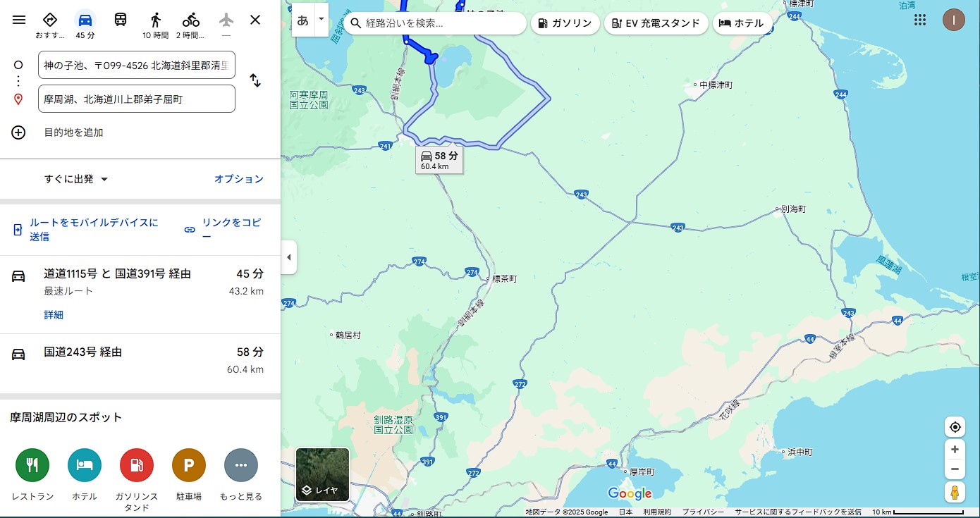Swap origin and destination

pyautogui.click(x=255, y=81)
